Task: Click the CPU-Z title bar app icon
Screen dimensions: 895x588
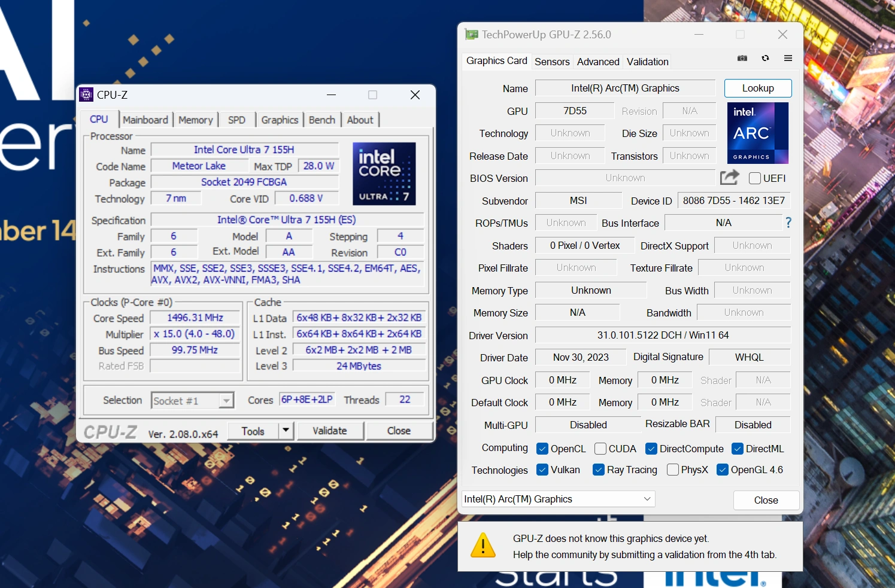Action: [x=86, y=95]
